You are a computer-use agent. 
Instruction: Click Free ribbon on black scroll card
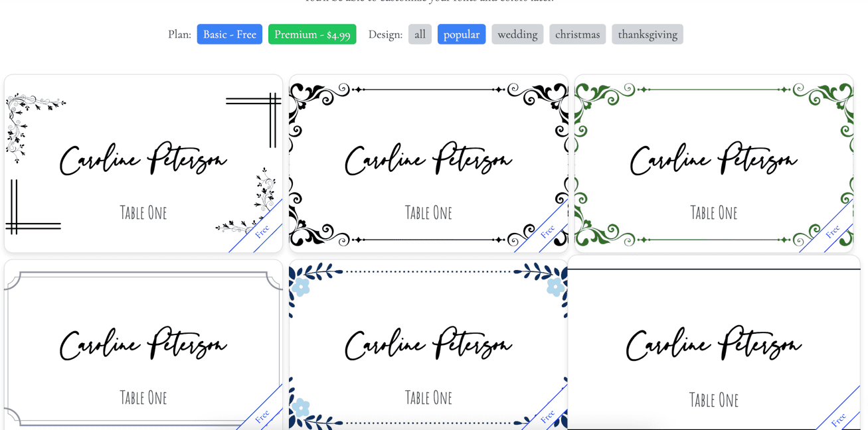pos(547,231)
